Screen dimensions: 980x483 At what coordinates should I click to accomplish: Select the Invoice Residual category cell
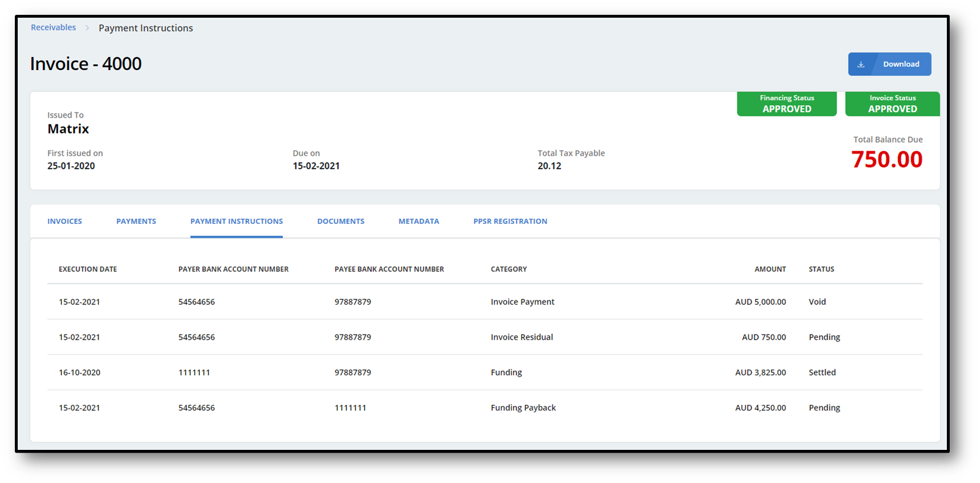pos(522,337)
